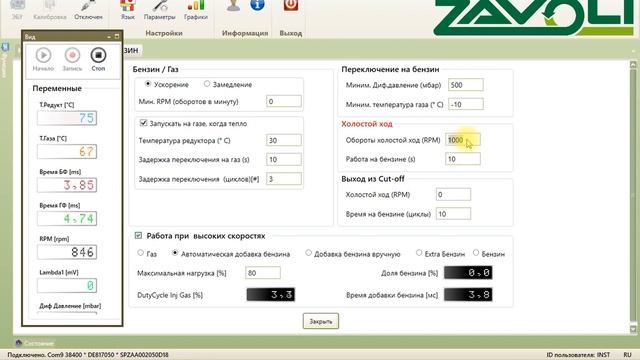Click Cut-off Холостой ход (RPM) field
Screen dimensions: 640x360
point(453,194)
